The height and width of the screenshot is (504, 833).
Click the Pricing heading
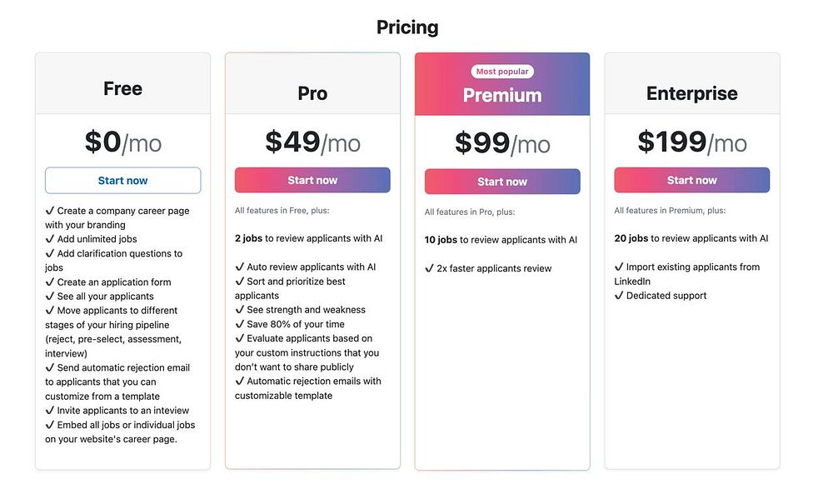(x=407, y=27)
